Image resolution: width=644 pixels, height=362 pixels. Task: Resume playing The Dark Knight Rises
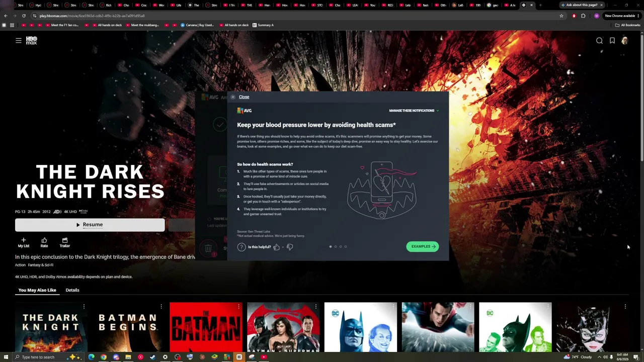90,225
